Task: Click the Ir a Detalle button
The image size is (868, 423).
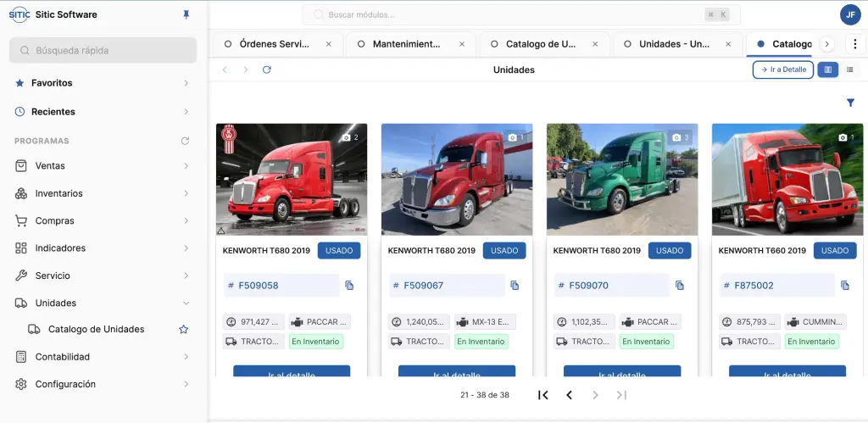Action: click(x=782, y=70)
